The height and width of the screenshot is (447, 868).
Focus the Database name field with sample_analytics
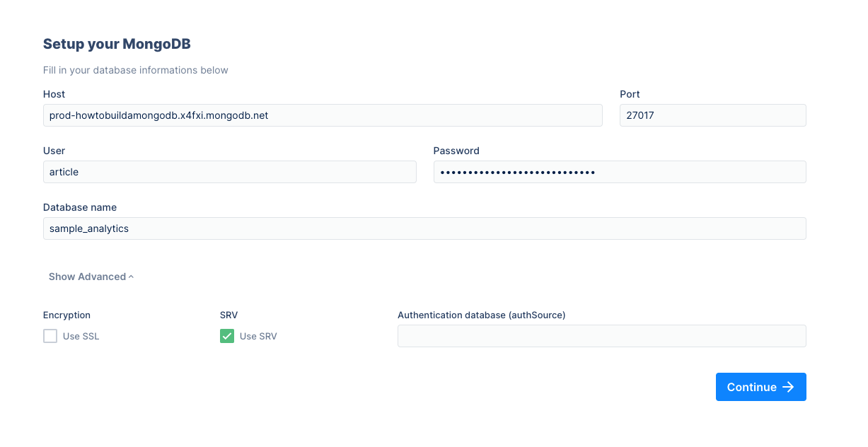coord(424,228)
